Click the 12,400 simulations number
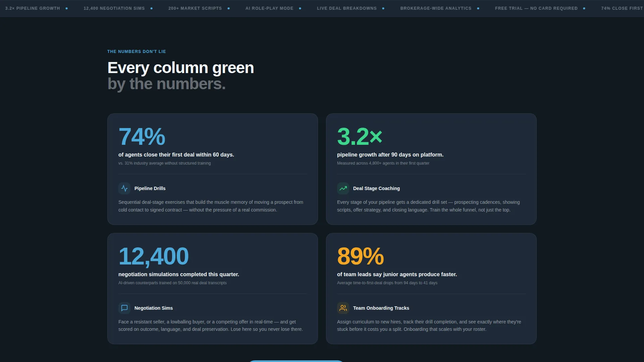The height and width of the screenshot is (362, 644). (x=153, y=256)
